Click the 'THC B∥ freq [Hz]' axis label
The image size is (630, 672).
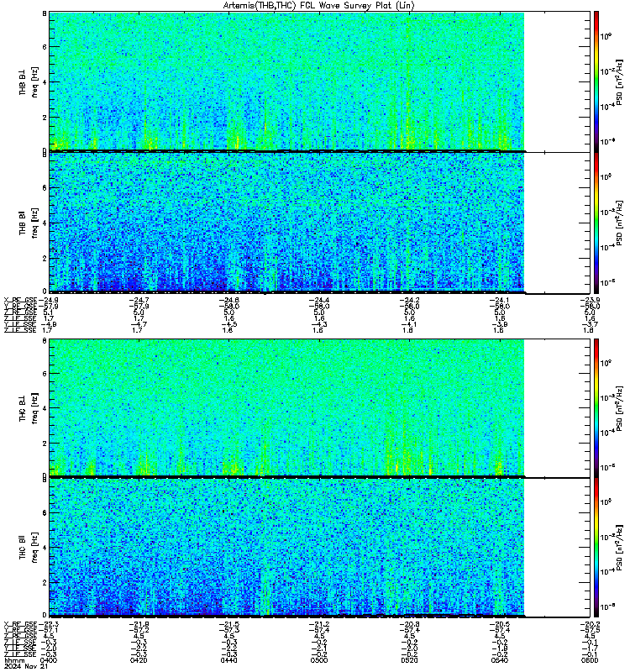(x=29, y=548)
